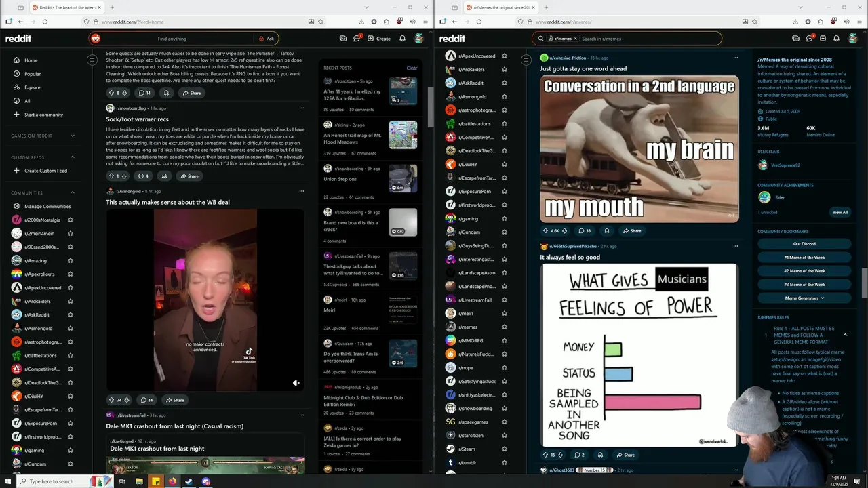
Task: Favorite r/Amazing star in left sidebar
Action: 71,260
